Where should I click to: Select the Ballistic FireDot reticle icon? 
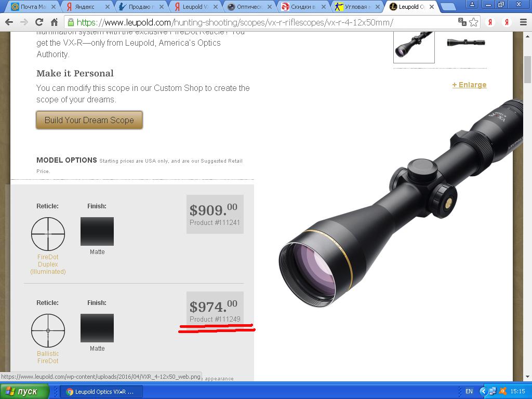pos(48,330)
